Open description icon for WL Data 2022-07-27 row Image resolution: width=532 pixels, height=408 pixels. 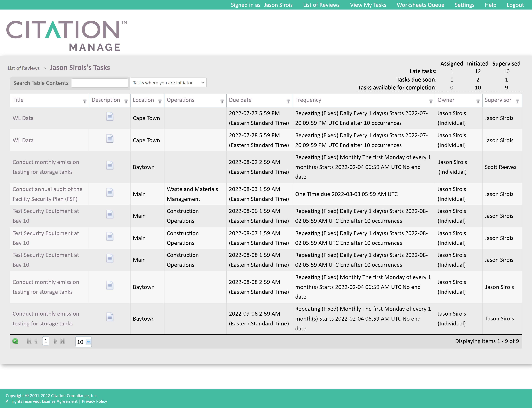[110, 117]
